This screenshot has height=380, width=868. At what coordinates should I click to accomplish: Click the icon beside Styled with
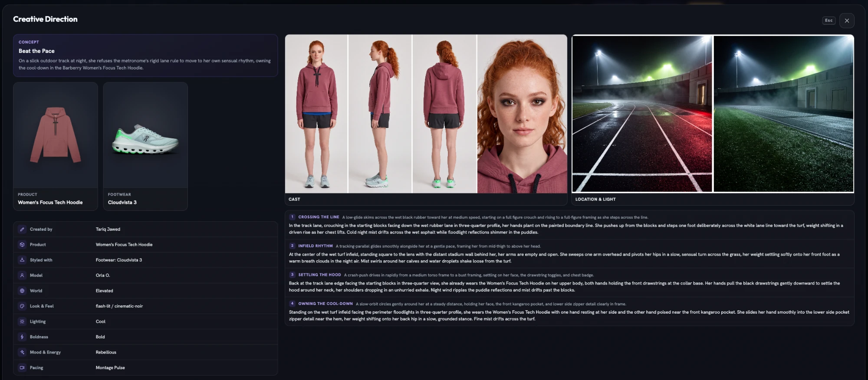pyautogui.click(x=22, y=260)
